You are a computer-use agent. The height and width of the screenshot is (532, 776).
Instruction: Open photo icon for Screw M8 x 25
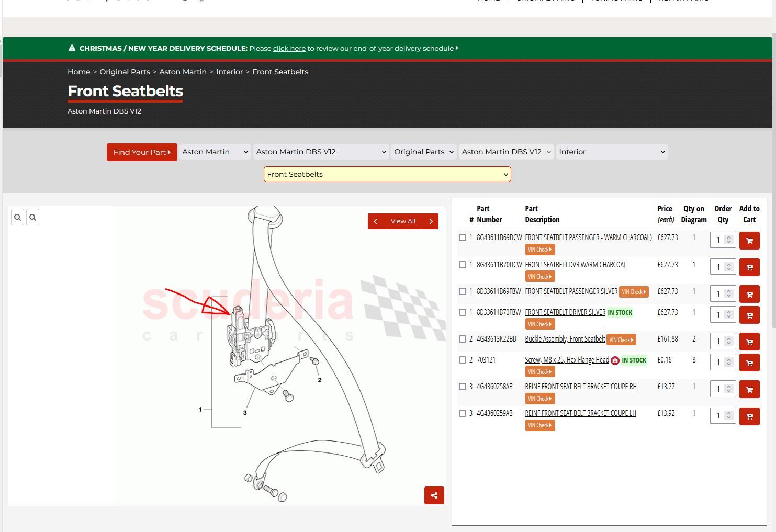[615, 360]
